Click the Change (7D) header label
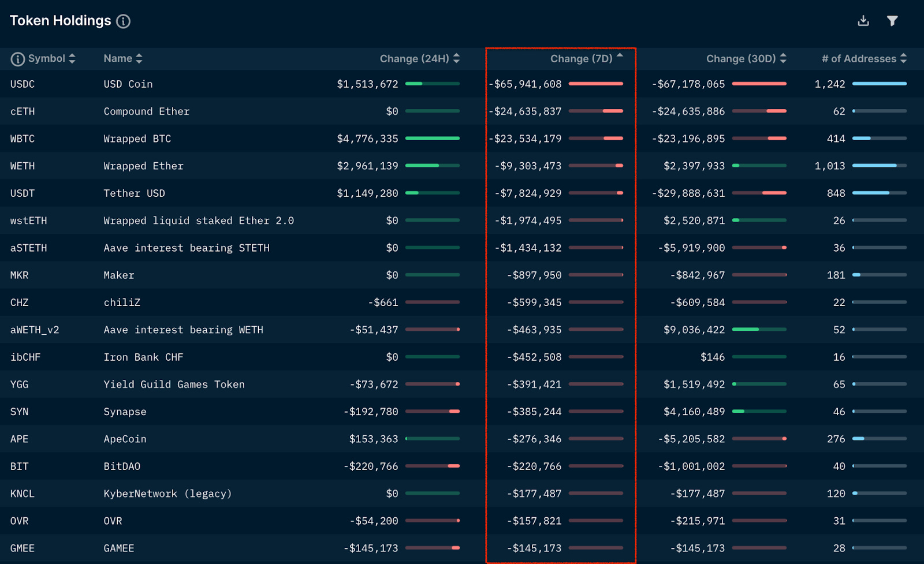Viewport: 924px width, 564px height. 581,59
